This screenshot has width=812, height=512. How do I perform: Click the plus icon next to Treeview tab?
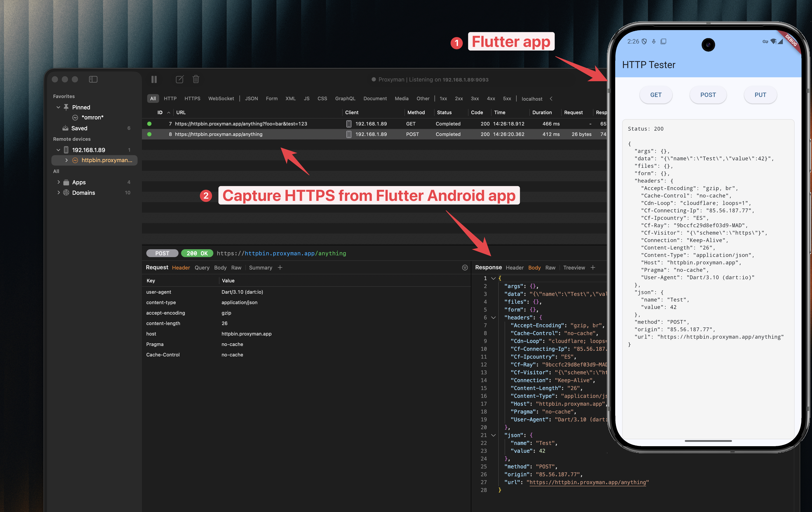point(593,268)
